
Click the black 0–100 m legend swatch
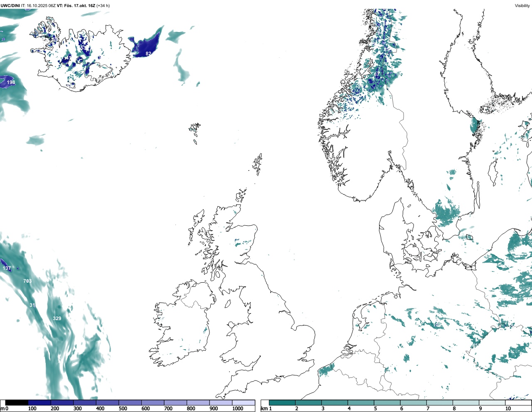pos(17,402)
